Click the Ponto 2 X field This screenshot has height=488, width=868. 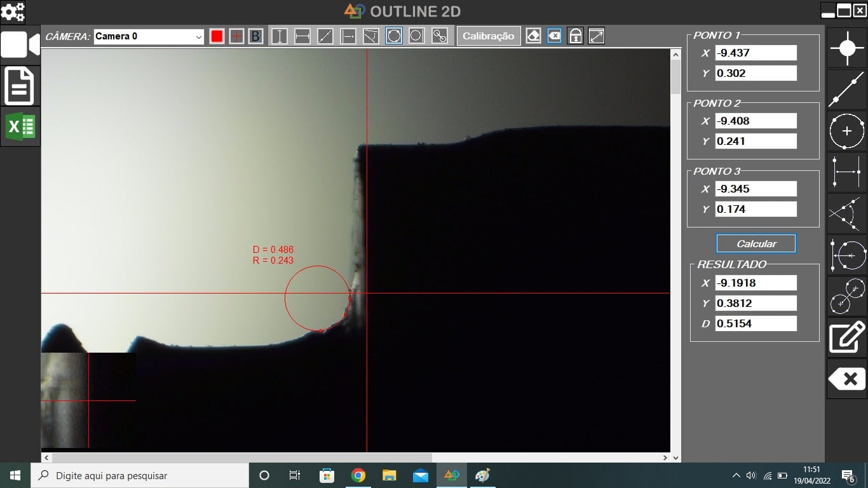pos(756,121)
